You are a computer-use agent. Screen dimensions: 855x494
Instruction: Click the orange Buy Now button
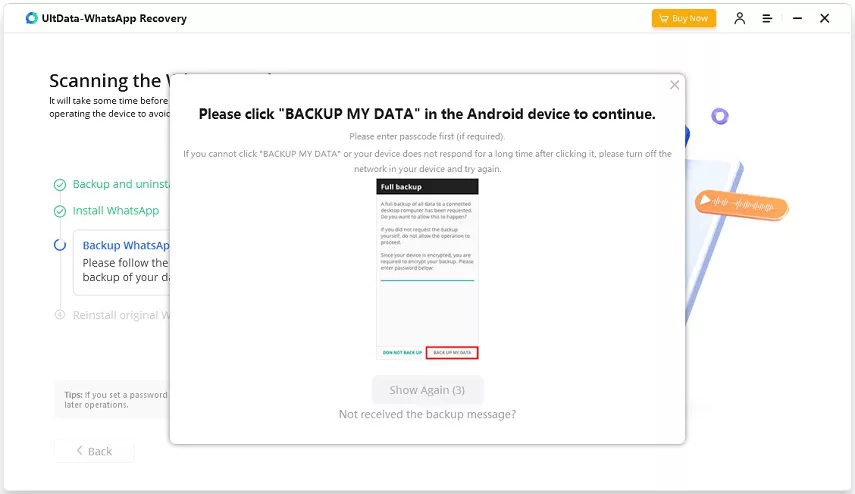click(x=684, y=18)
